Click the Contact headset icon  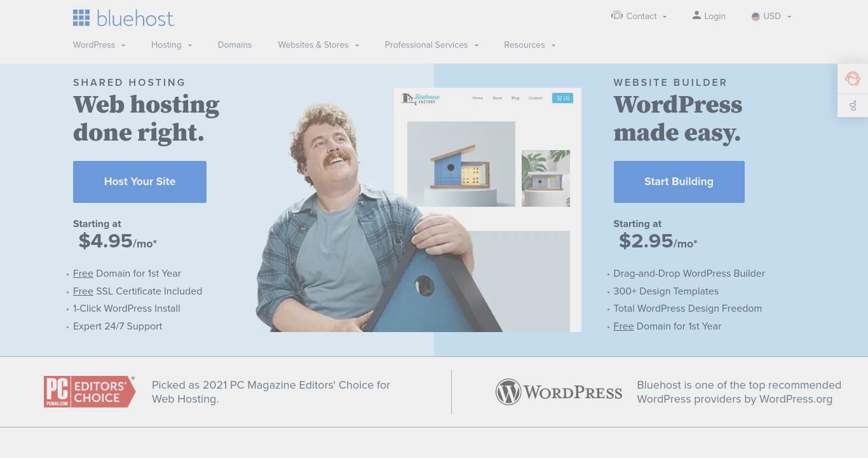(x=617, y=15)
